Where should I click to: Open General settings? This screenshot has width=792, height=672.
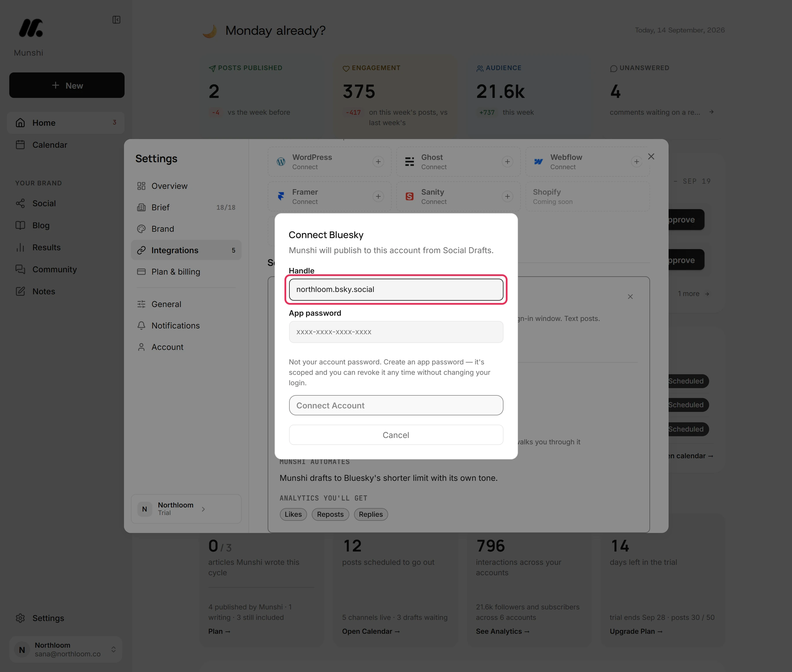186,304
